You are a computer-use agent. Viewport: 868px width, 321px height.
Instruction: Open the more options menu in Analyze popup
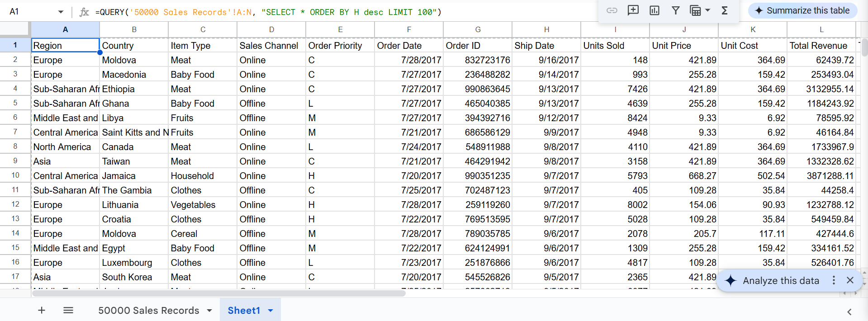pyautogui.click(x=834, y=280)
